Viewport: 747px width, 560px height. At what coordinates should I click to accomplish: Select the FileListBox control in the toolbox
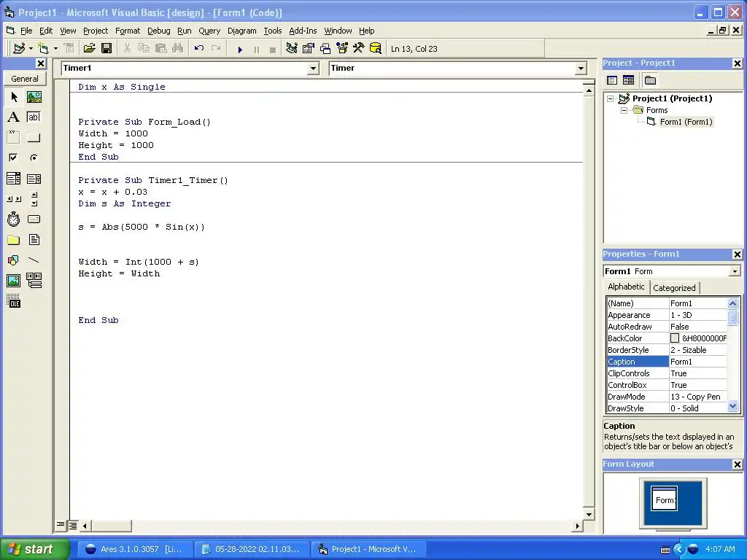pyautogui.click(x=34, y=239)
